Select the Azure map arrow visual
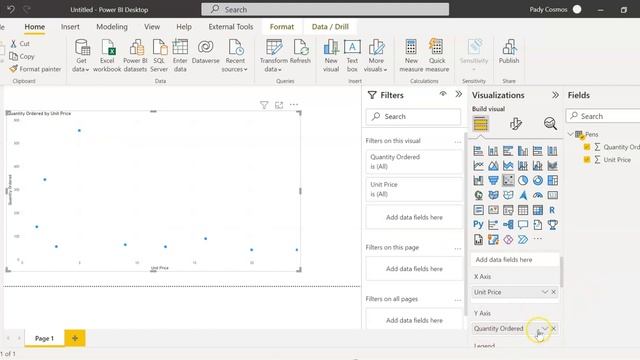 tap(522, 195)
